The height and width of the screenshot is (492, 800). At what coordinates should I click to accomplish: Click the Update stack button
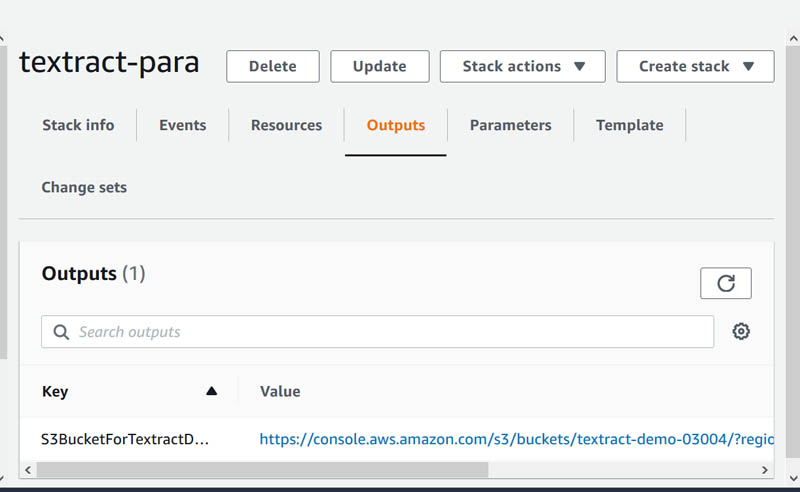(380, 66)
